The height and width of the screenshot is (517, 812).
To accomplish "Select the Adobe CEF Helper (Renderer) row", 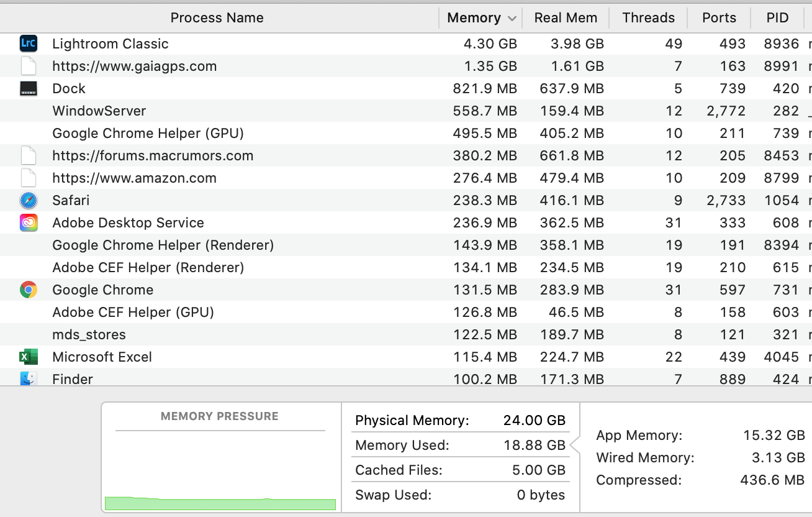I will pyautogui.click(x=406, y=267).
